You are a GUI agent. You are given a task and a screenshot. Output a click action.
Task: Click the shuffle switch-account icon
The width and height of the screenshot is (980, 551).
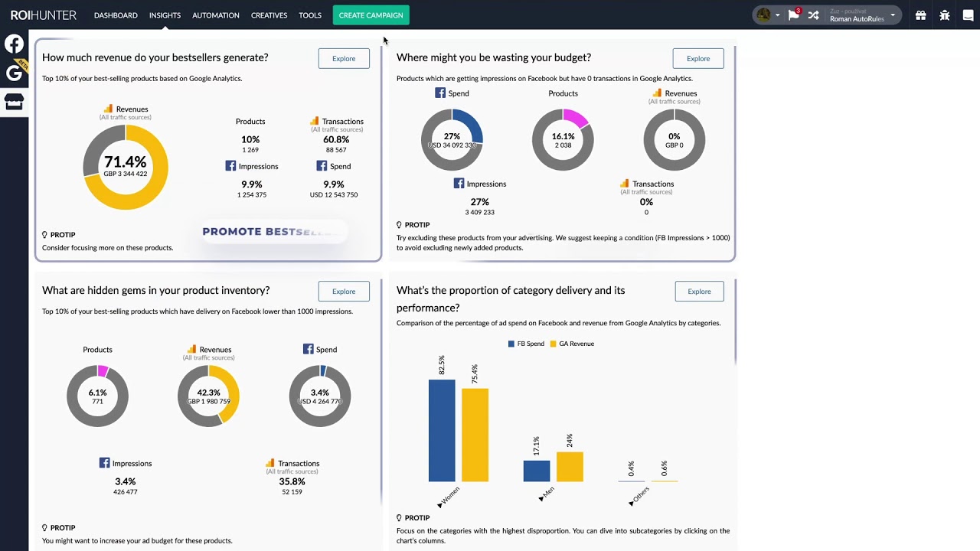pos(813,15)
